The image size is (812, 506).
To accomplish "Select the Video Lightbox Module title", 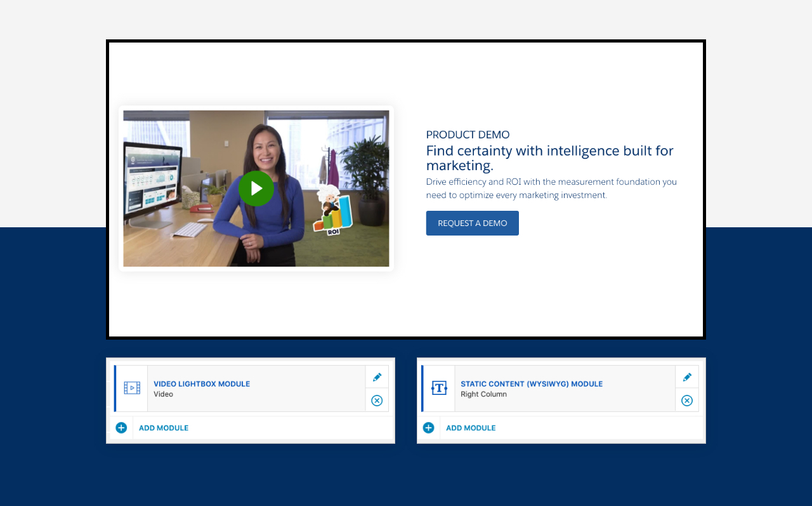I will [202, 384].
